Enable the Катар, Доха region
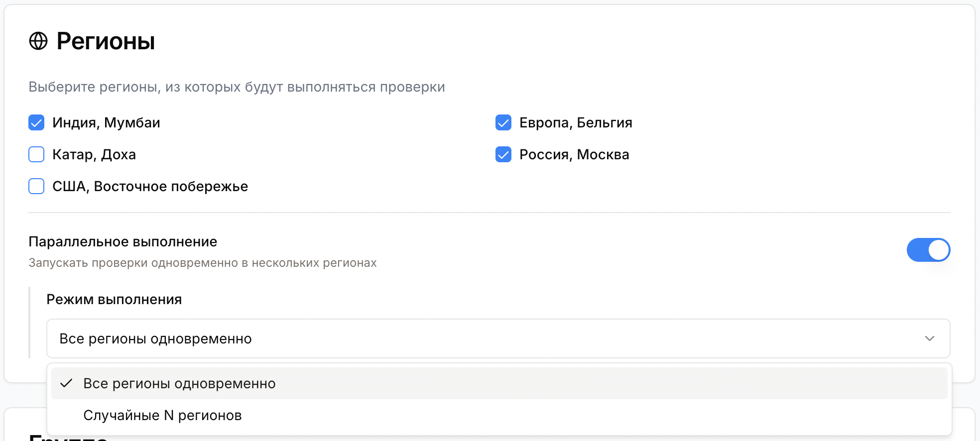Viewport: 980px width, 441px height. [x=36, y=154]
